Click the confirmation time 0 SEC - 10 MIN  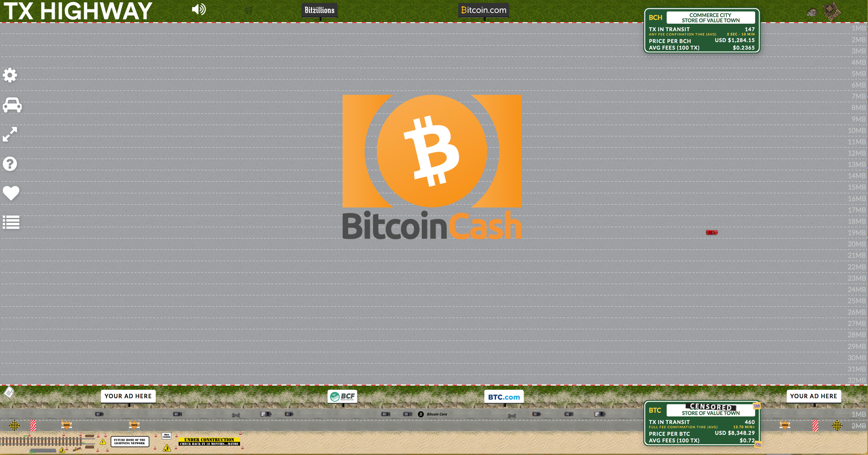point(741,34)
